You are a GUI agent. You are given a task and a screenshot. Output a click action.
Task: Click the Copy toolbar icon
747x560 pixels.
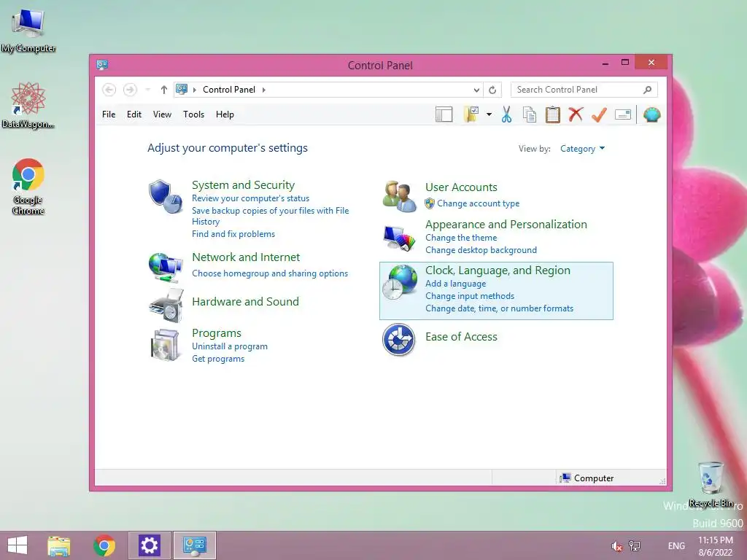coord(530,114)
